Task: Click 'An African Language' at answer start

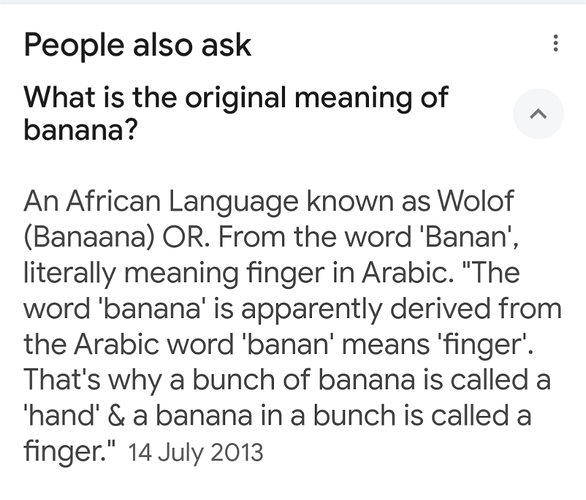Action: click(161, 202)
